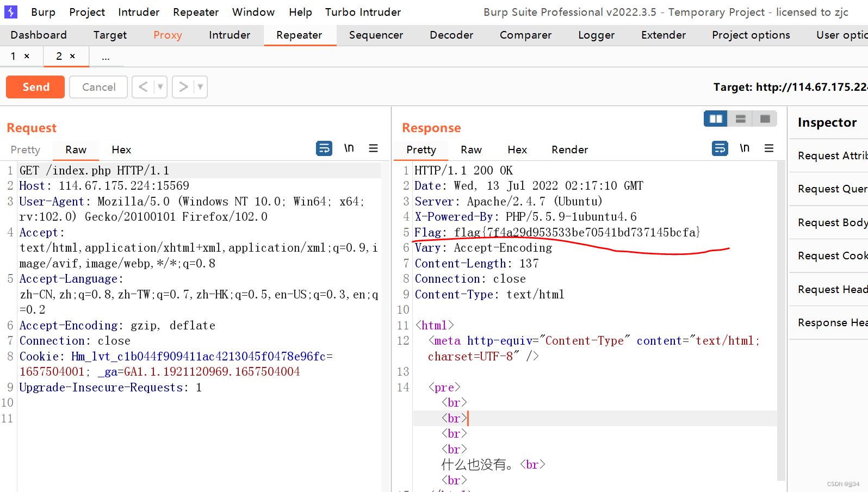The height and width of the screenshot is (492, 868).
Task: Expand Request Attributes in Inspector
Action: click(830, 155)
